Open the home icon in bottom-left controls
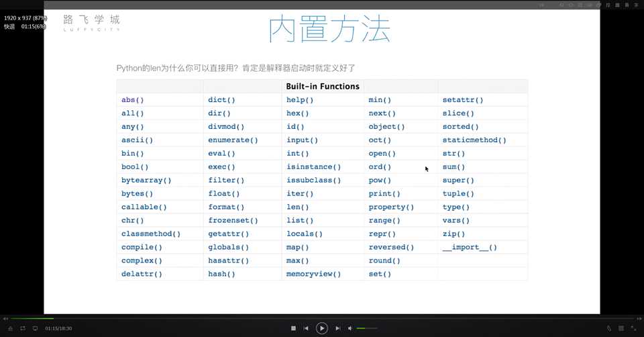644x337 pixels. (11, 328)
